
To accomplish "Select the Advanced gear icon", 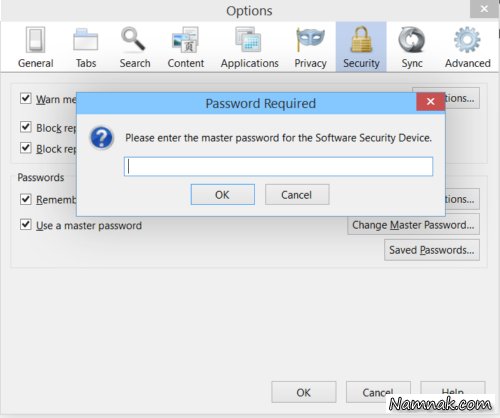I will point(467,40).
